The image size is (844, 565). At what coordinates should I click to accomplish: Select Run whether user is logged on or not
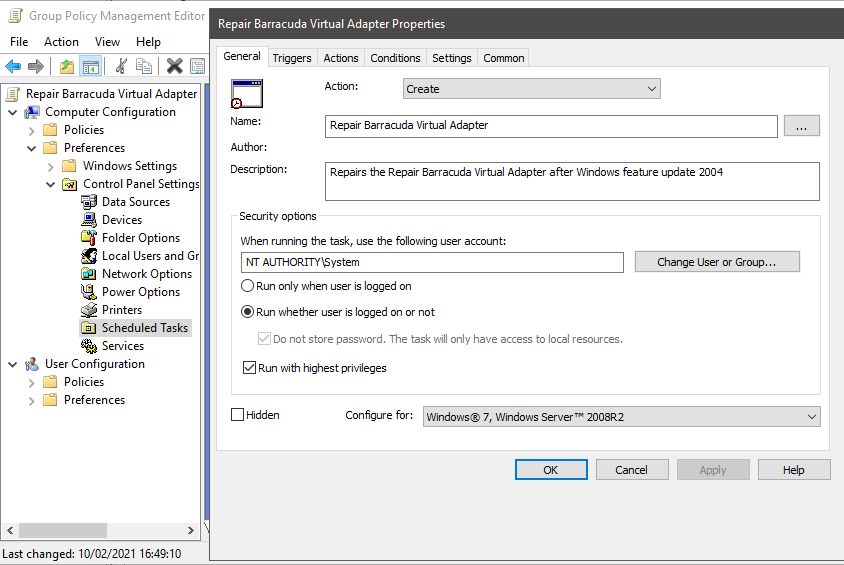click(x=247, y=312)
